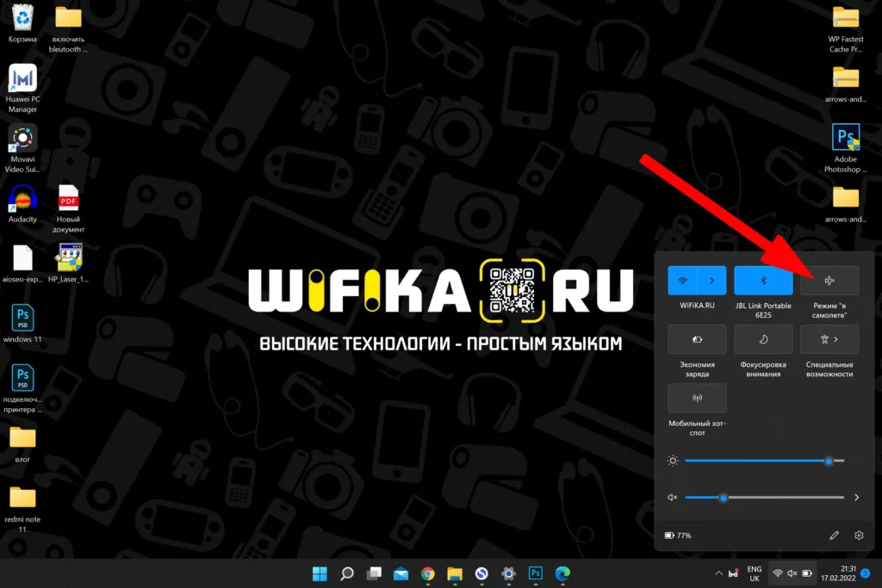Screen dimensions: 882x588
Task: Select the arrows-and folder above the Adobe Photoshop shortcut
Action: [846, 84]
